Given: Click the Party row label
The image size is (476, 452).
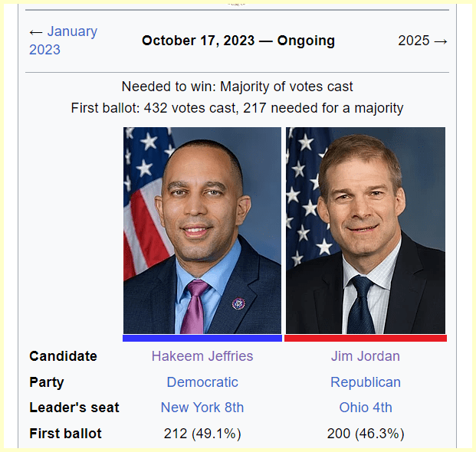Looking at the screenshot, I should pos(47,382).
